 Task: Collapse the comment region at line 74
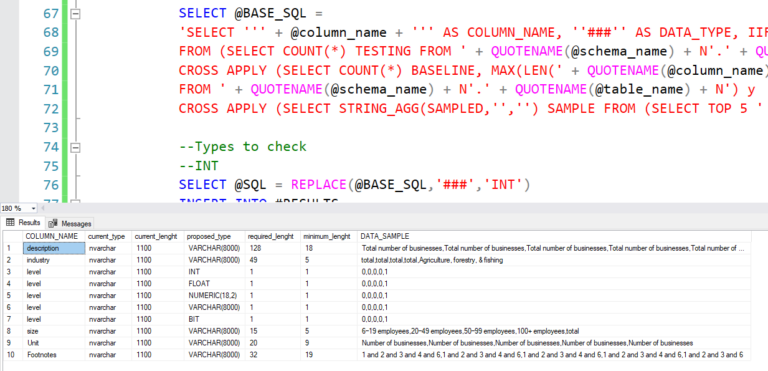[75, 148]
